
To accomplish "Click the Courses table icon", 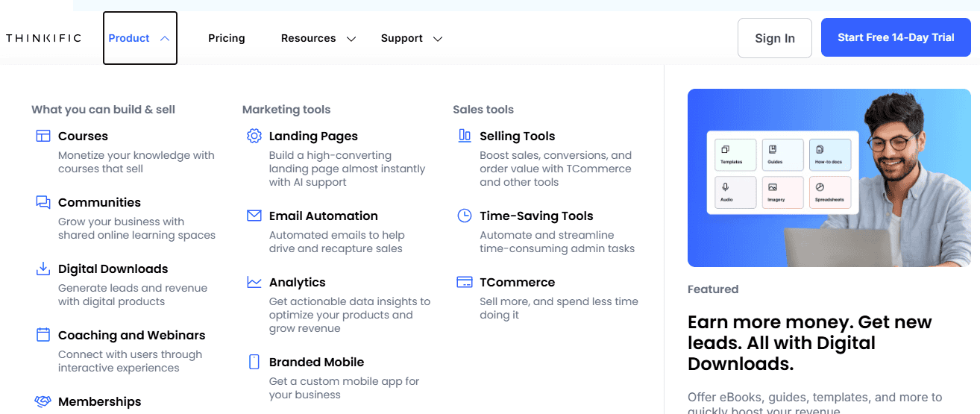I will pyautogui.click(x=43, y=136).
